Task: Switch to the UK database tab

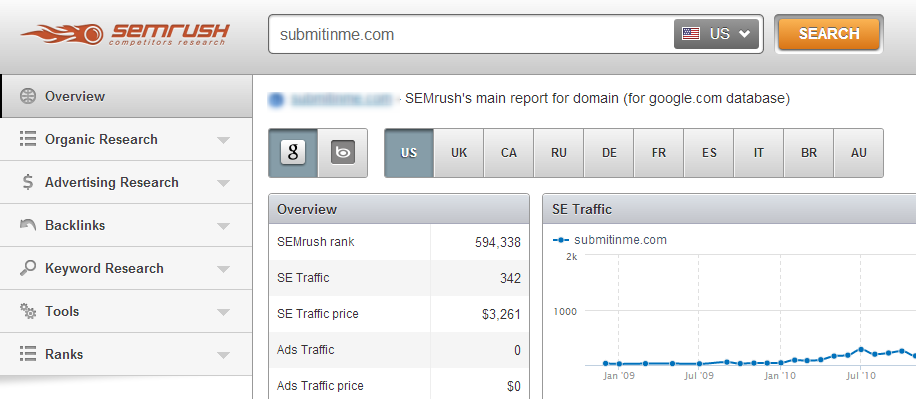Action: coord(459,153)
